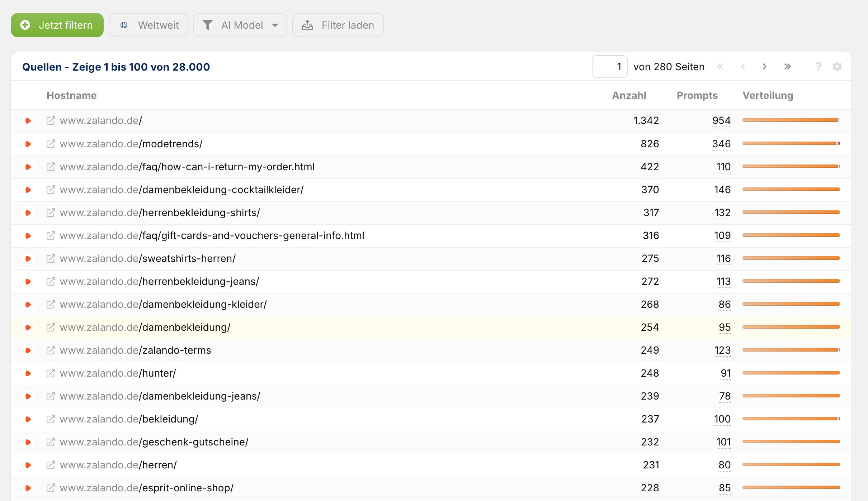Image resolution: width=868 pixels, height=501 pixels.
Task: Click the page number input field
Action: [609, 67]
